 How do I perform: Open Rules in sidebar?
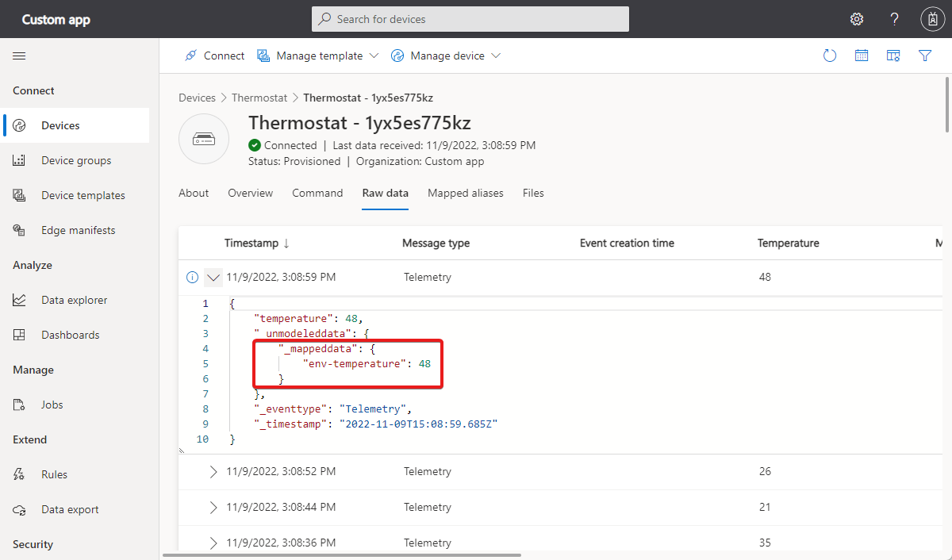click(76, 474)
